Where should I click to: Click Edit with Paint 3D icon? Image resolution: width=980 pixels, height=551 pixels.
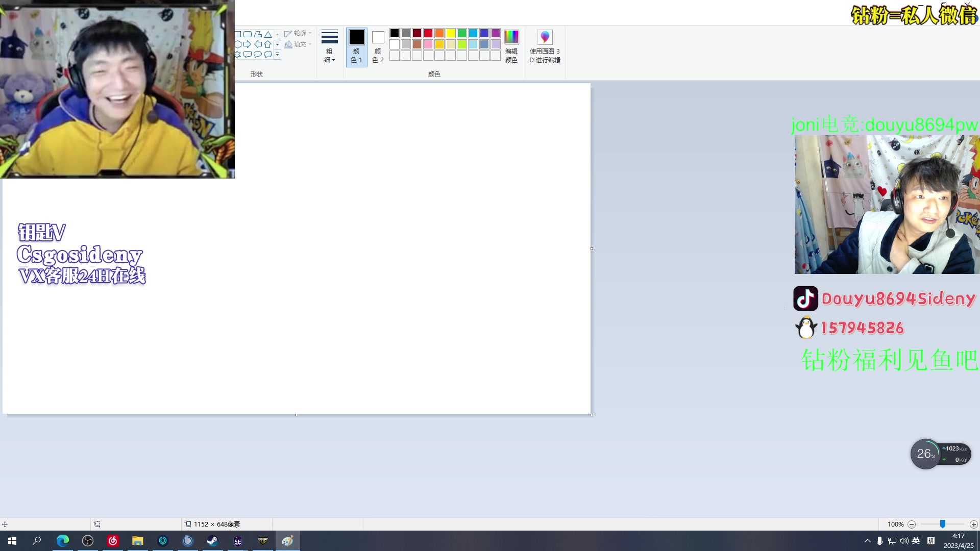tap(545, 37)
